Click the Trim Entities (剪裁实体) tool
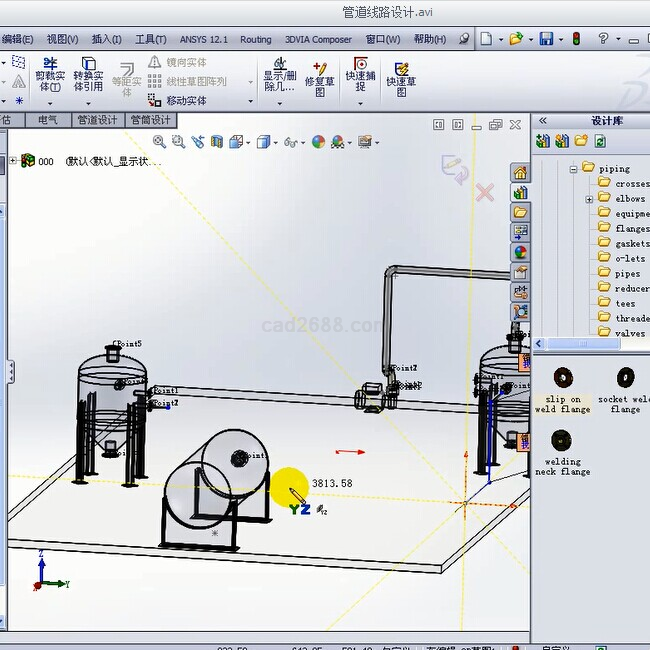650x650 pixels. pos(49,73)
